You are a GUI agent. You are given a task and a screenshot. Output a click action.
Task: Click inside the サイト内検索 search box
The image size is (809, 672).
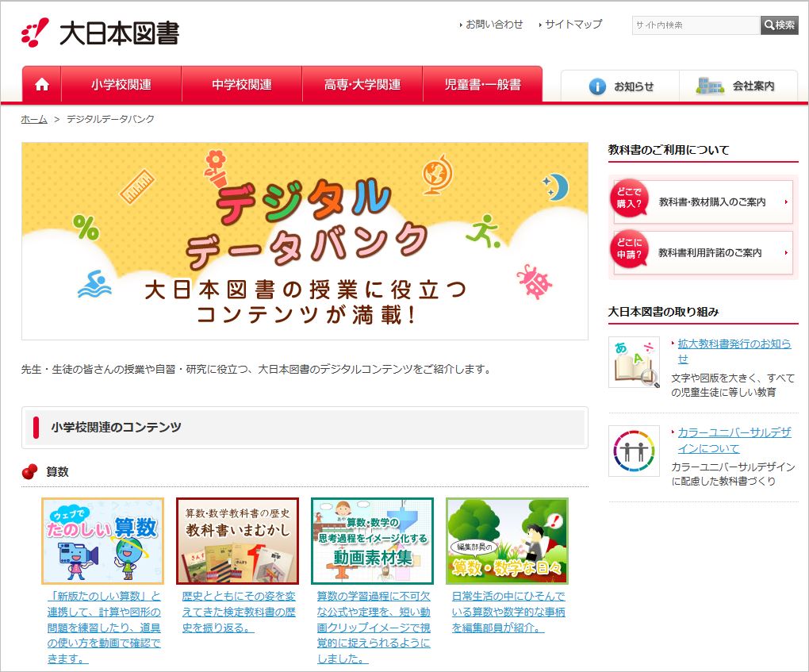tap(696, 25)
